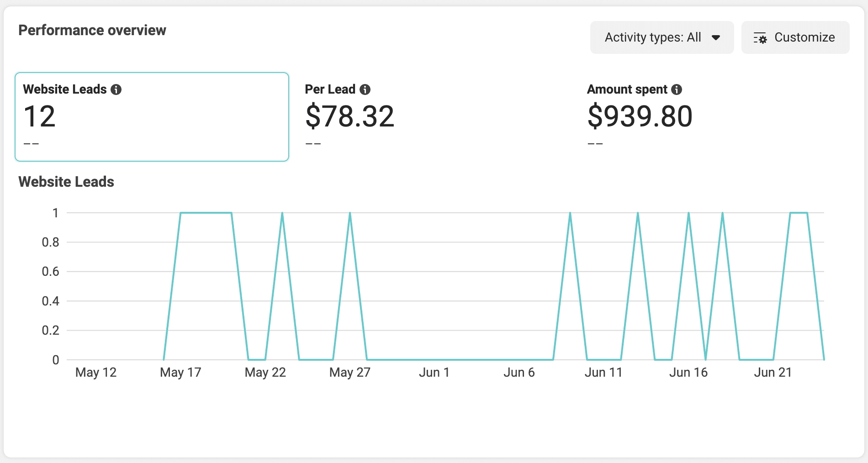Click the 0.6 y-axis label
The height and width of the screenshot is (463, 868).
(x=51, y=272)
